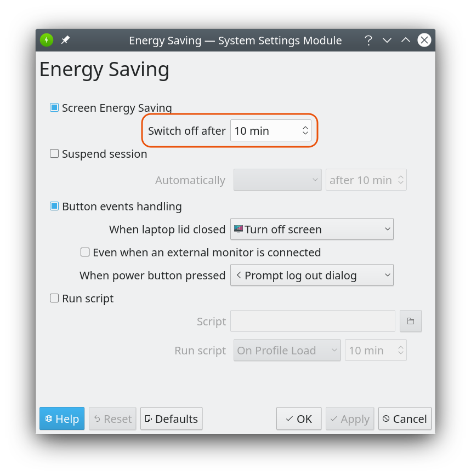
Task: Click the folder browse icon beside Script field
Action: [x=411, y=321]
